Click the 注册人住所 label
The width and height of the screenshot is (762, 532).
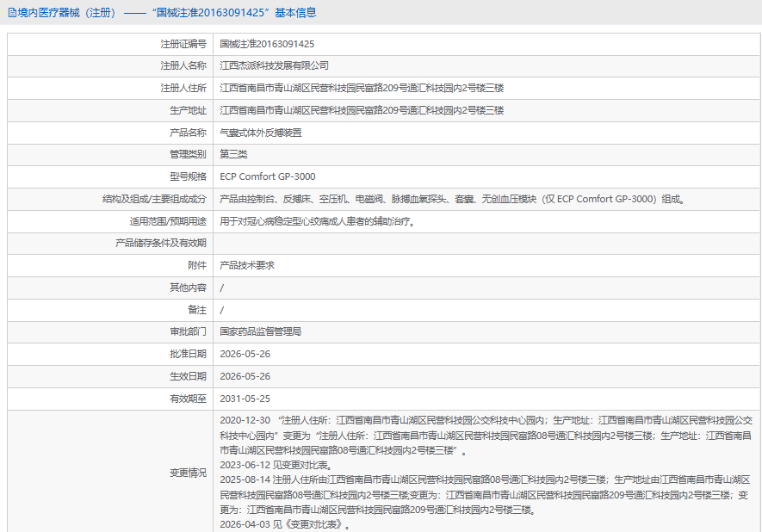(x=183, y=88)
